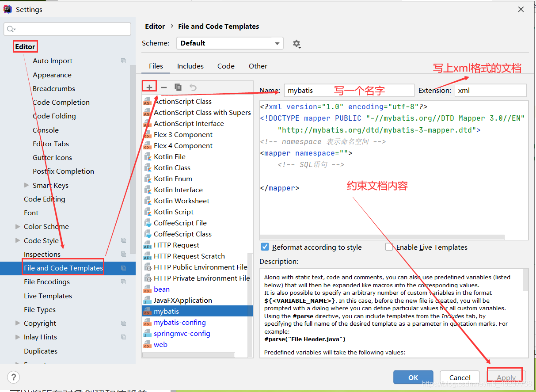
Task: Click the settings search field
Action: [68, 29]
